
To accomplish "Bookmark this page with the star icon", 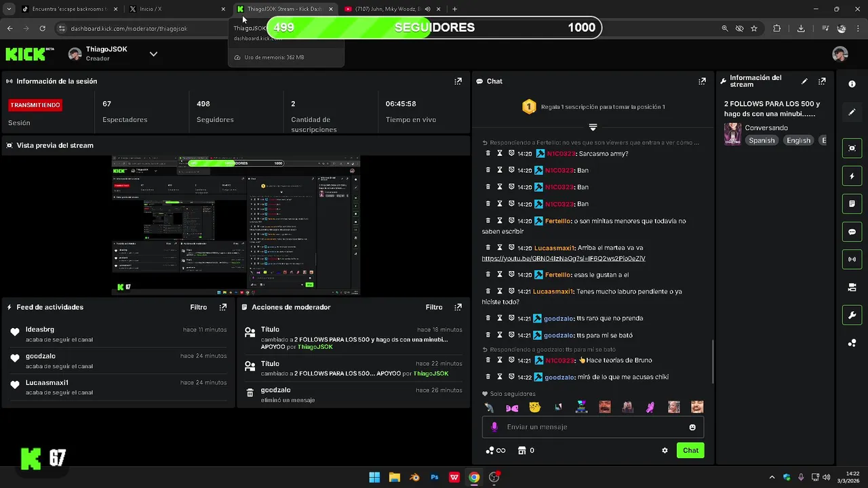I will tap(754, 28).
